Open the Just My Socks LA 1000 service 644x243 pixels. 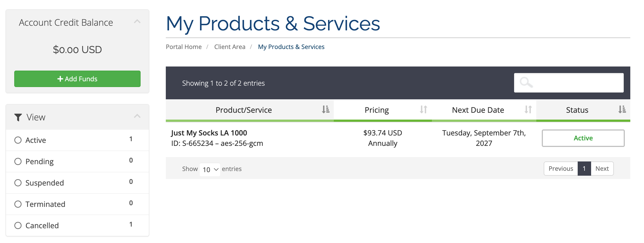click(209, 133)
